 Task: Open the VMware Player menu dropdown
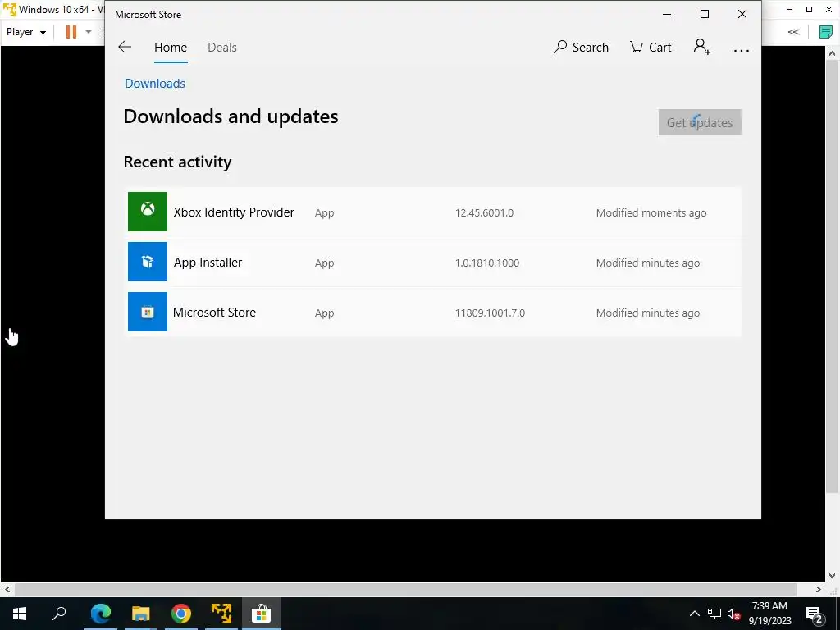point(25,32)
